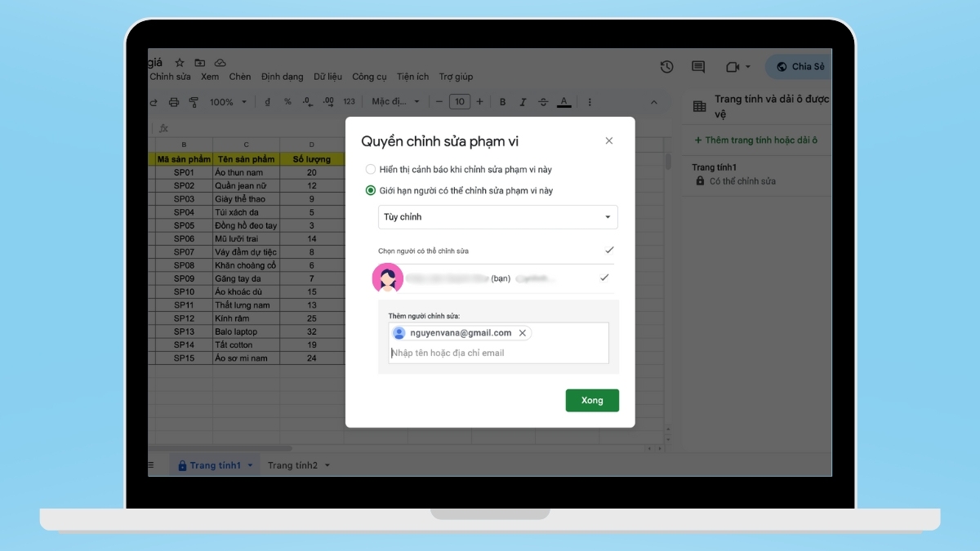Open more number formats (123)
The height and width of the screenshot is (551, 980).
(x=349, y=102)
